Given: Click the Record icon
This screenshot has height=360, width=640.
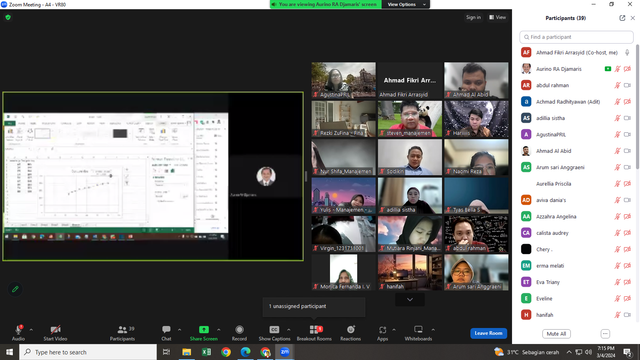Looking at the screenshot, I should click(x=240, y=329).
